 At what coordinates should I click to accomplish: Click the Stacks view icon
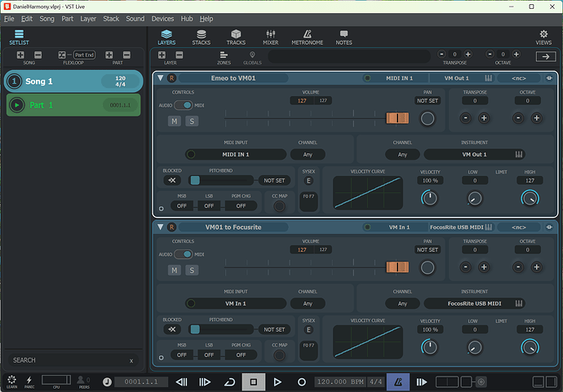tap(201, 37)
